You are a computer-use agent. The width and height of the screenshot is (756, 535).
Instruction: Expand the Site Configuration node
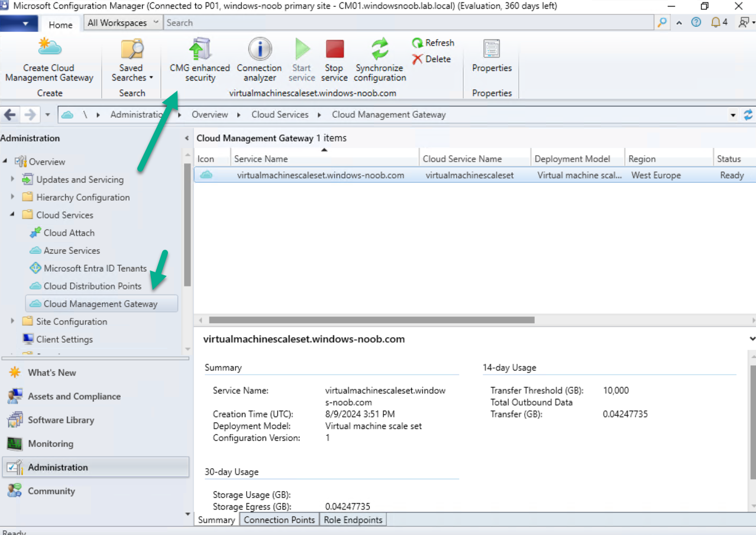12,321
